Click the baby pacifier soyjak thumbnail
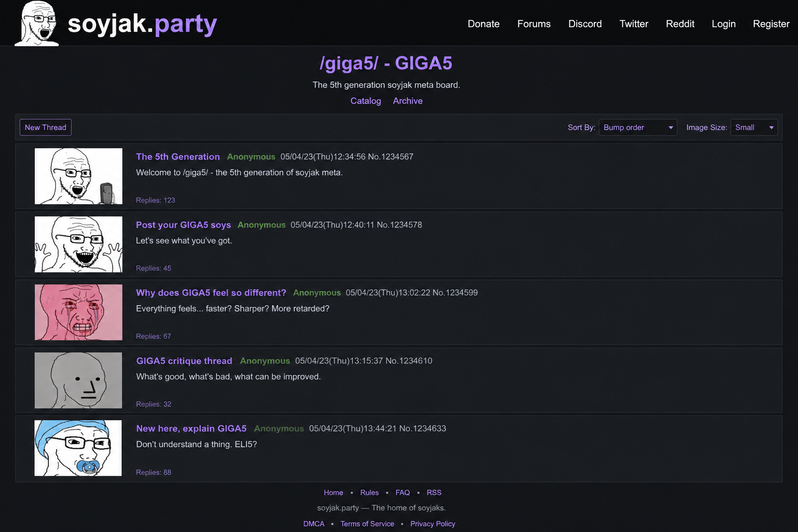The height and width of the screenshot is (532, 798). (x=78, y=448)
